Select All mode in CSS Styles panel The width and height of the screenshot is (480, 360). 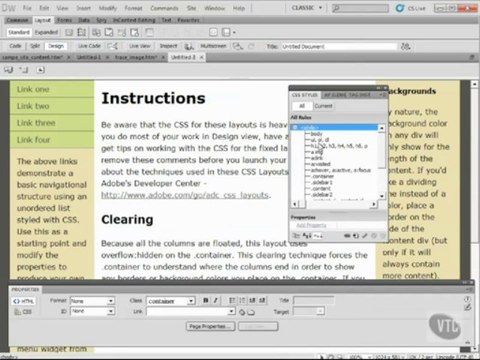pos(302,106)
